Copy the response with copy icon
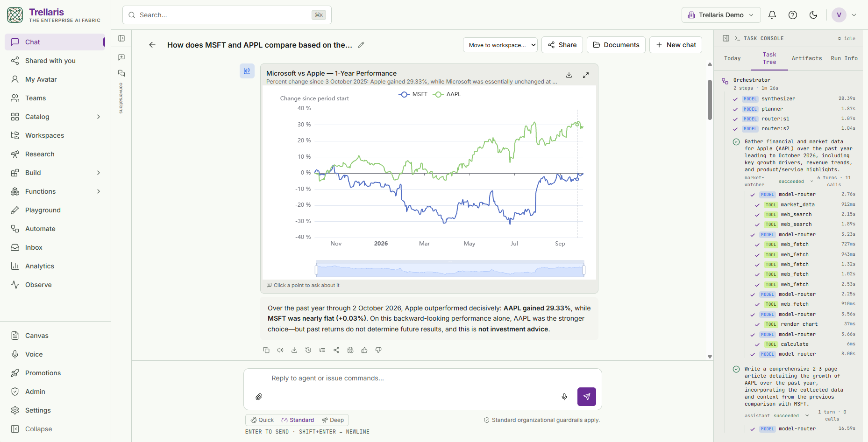The height and width of the screenshot is (442, 868). (x=266, y=350)
